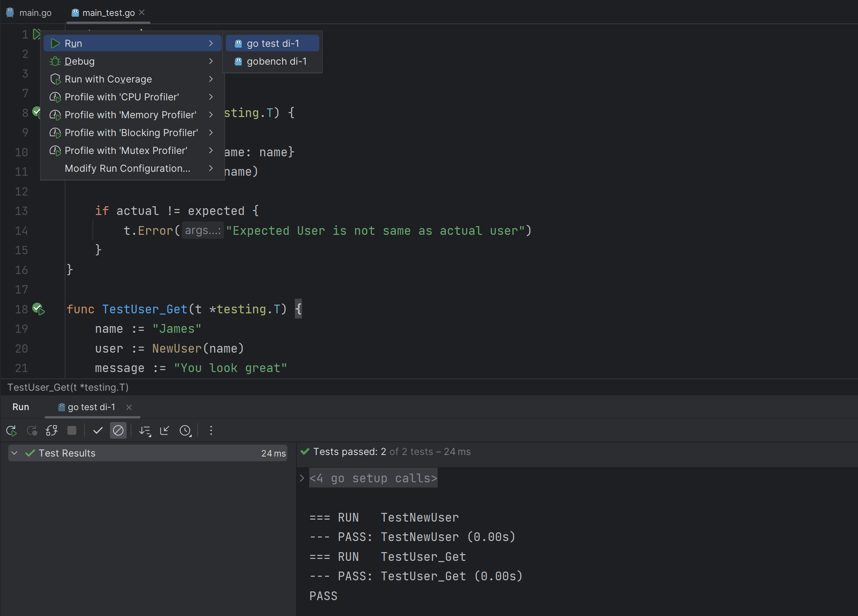
Task: Select Run with Coverage option
Action: point(108,79)
